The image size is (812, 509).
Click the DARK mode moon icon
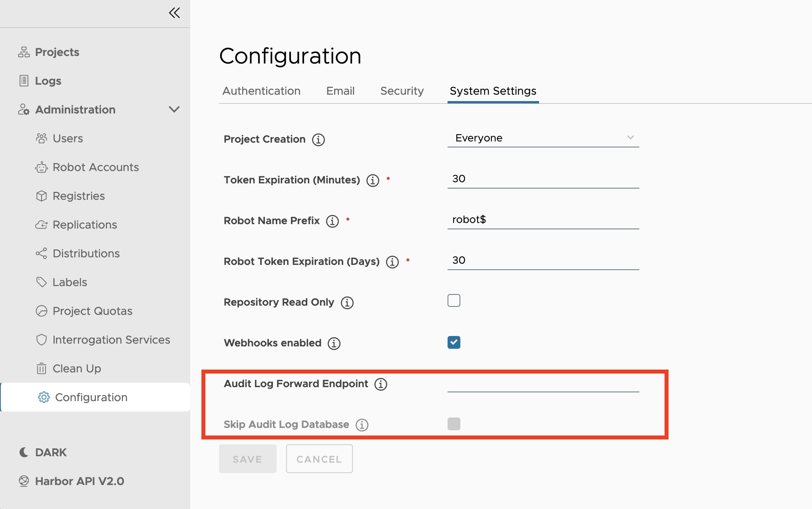click(x=24, y=452)
